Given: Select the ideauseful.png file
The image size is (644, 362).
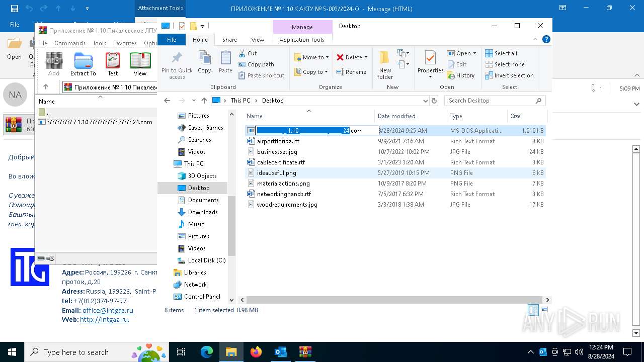Looking at the screenshot, I should (276, 173).
